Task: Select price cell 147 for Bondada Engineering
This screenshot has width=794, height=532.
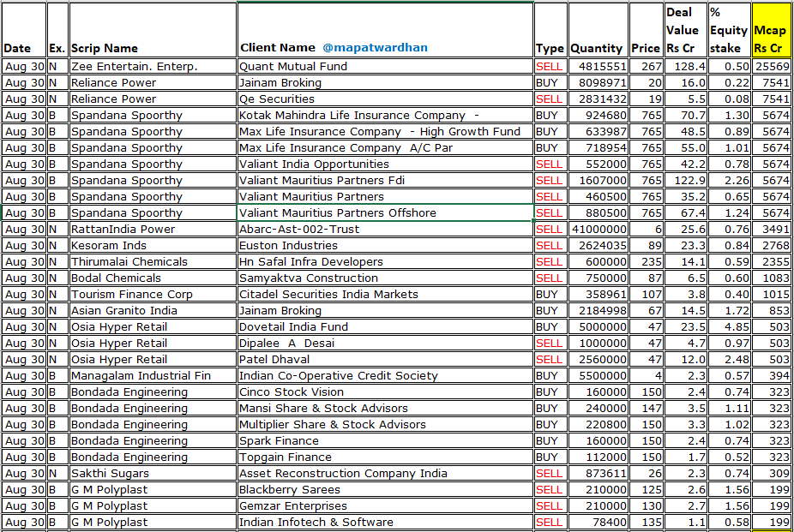Action: [x=646, y=408]
